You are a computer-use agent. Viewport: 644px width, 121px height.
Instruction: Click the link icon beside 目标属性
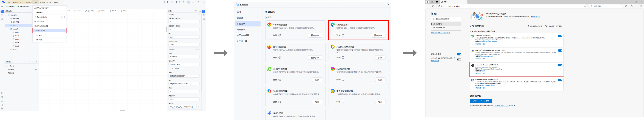(196, 50)
